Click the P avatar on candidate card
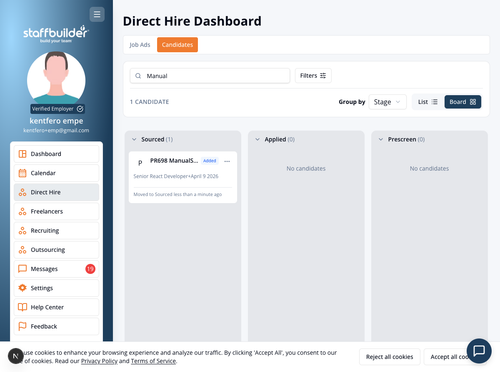 [x=140, y=162]
